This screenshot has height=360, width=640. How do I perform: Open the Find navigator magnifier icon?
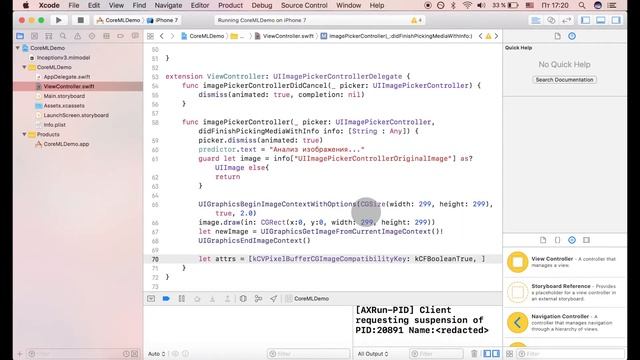click(63, 36)
